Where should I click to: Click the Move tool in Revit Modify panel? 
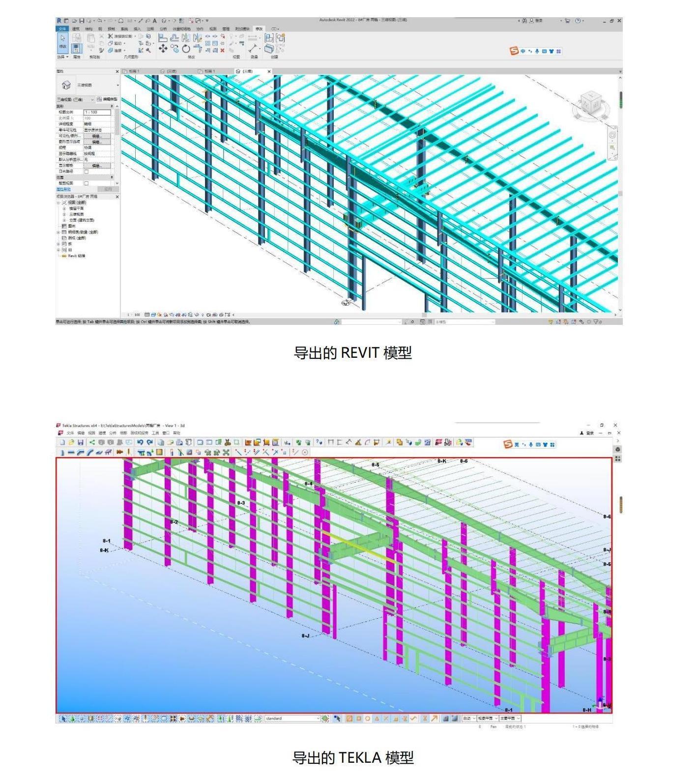pos(163,48)
